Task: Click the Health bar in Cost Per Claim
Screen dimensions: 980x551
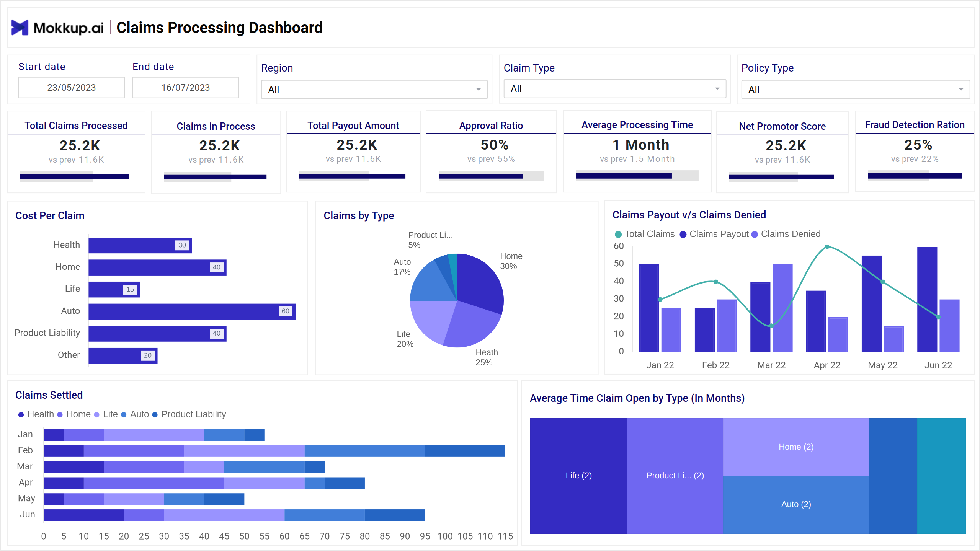Action: (140, 245)
